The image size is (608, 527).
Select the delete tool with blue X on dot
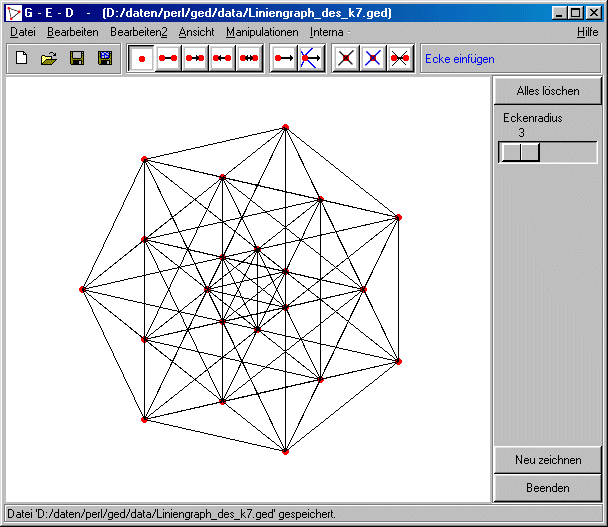[x=373, y=59]
